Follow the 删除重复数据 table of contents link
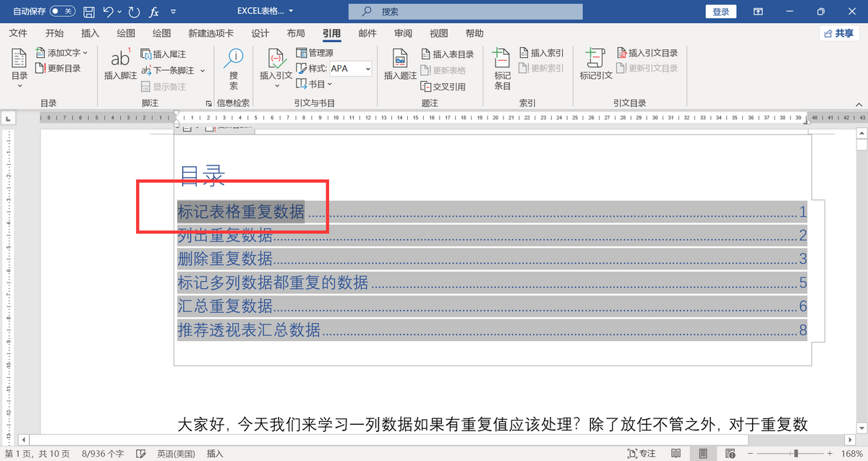This screenshot has width=868, height=461. pyautogui.click(x=225, y=258)
